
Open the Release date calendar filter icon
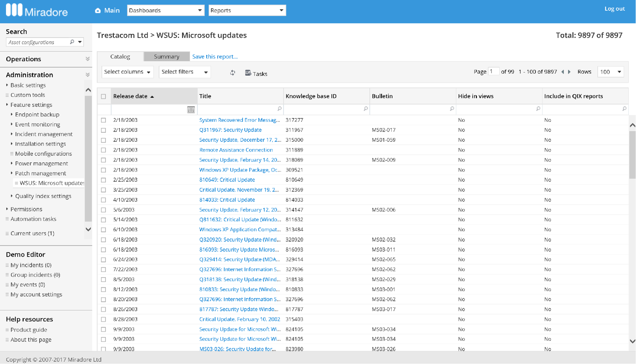(x=191, y=110)
